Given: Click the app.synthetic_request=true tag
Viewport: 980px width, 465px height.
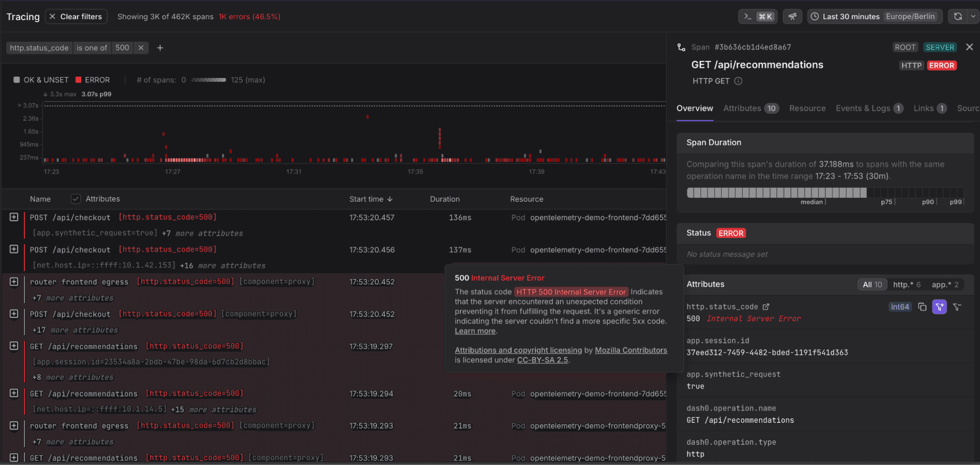Looking at the screenshot, I should click(95, 233).
